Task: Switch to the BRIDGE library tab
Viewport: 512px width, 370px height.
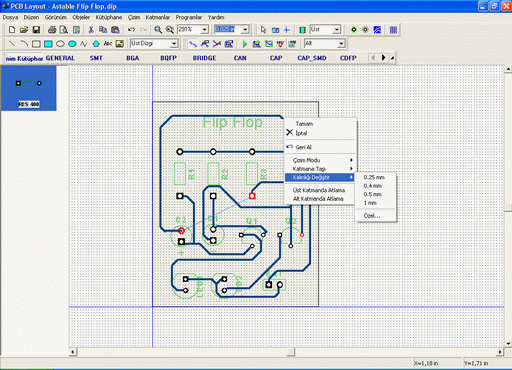Action: coord(204,58)
